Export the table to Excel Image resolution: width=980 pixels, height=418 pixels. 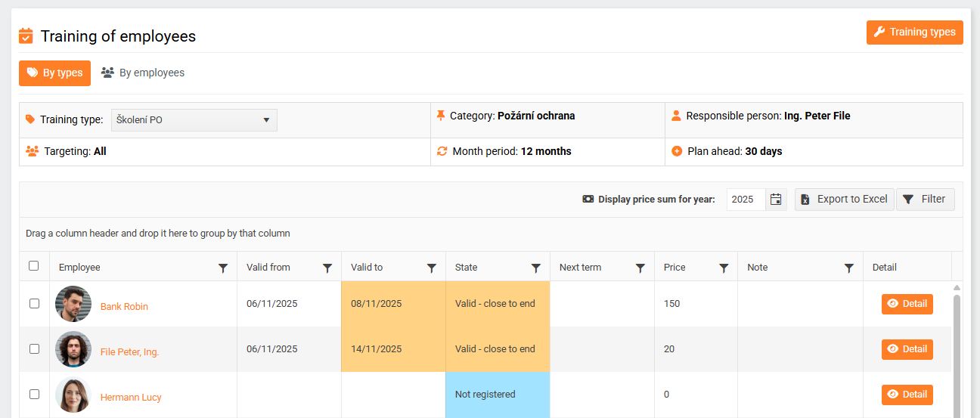tap(844, 200)
